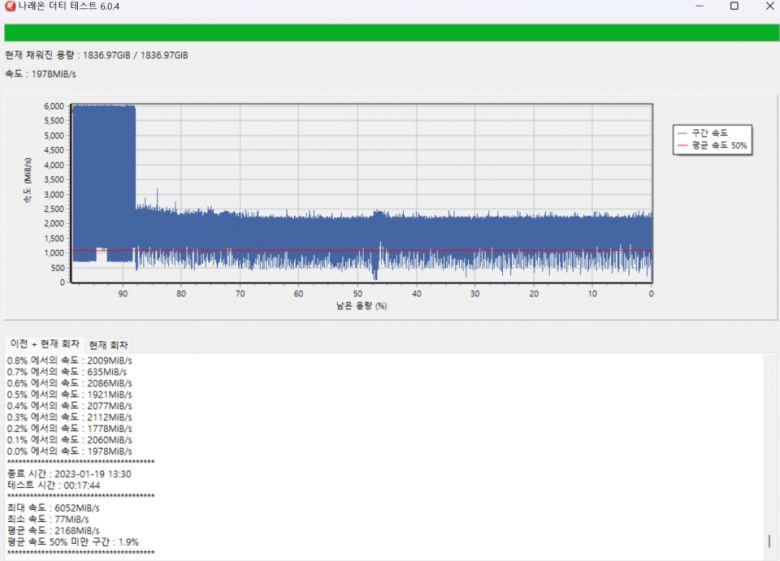Switch to the 현재 회차 tab
This screenshot has width=780, height=561.
[x=108, y=345]
